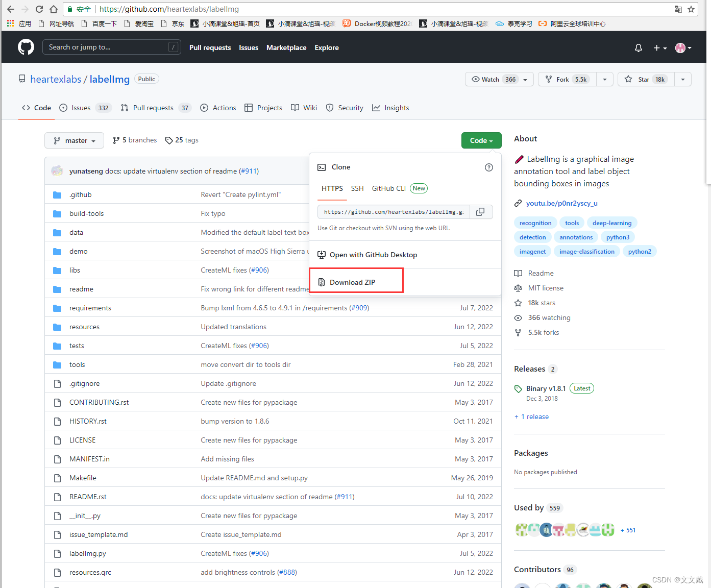Expand the Star lists dropdown arrow
Image resolution: width=711 pixels, height=588 pixels.
(x=683, y=79)
